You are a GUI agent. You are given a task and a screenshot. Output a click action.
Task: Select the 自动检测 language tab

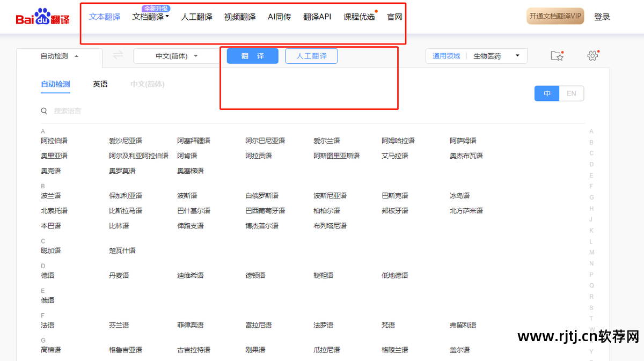(x=55, y=84)
